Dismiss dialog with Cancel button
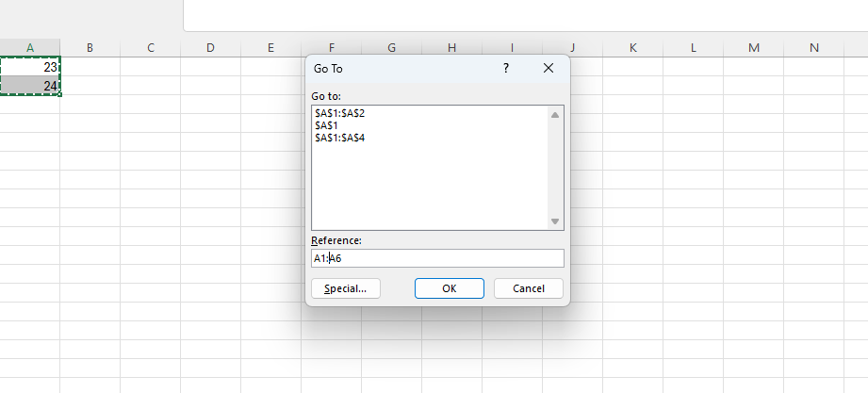Screen dimensions: 868x393 click(528, 288)
